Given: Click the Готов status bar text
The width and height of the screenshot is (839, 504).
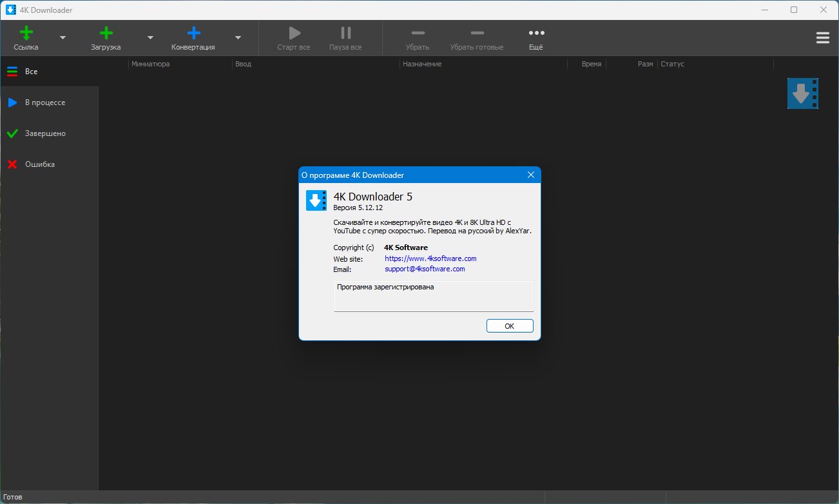Looking at the screenshot, I should point(12,498).
